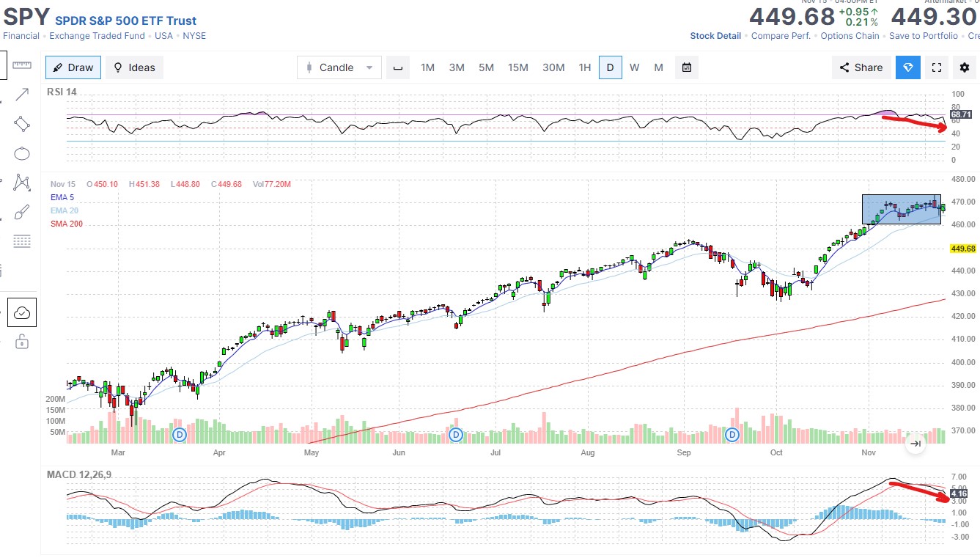
Task: Pick the rotated rectangle shape tool
Action: pos(22,123)
